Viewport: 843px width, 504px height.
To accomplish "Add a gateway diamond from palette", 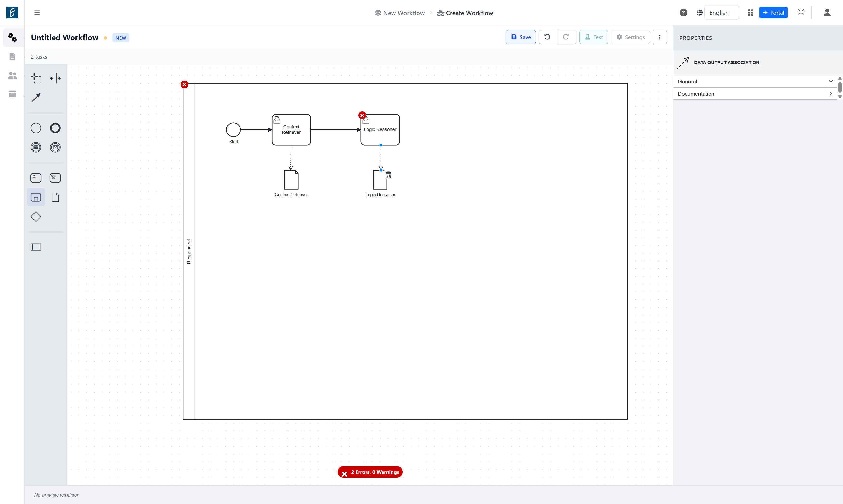I will [36, 217].
